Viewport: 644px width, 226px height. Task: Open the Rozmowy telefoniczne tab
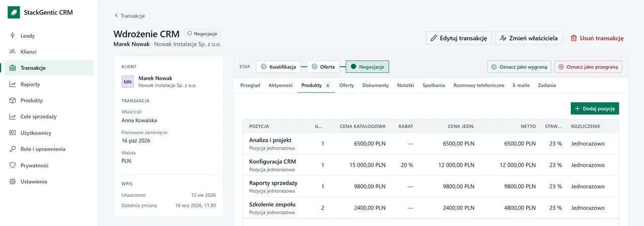(x=479, y=85)
